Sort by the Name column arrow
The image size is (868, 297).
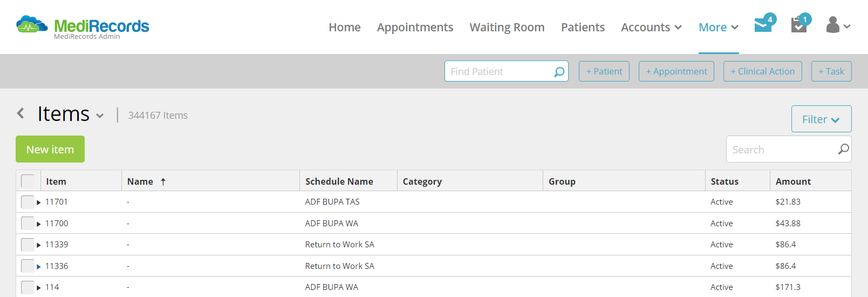click(163, 182)
